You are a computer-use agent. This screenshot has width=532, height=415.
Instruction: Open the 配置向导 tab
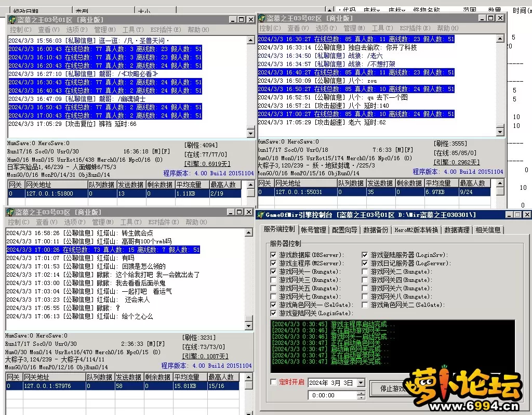pos(344,230)
